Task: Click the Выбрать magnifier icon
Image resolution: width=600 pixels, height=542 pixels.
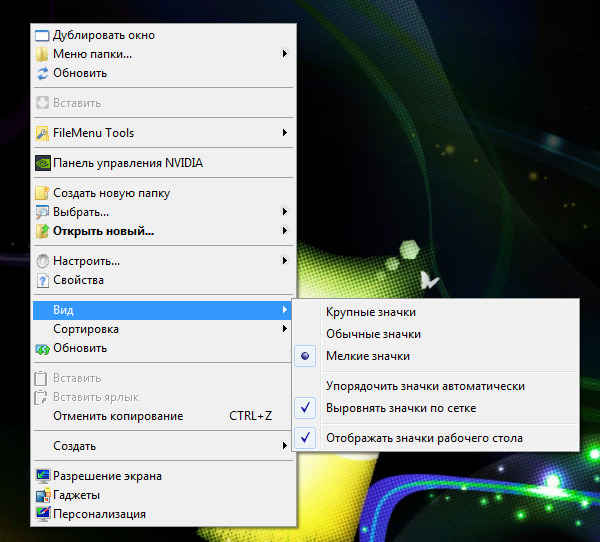Action: (x=42, y=212)
